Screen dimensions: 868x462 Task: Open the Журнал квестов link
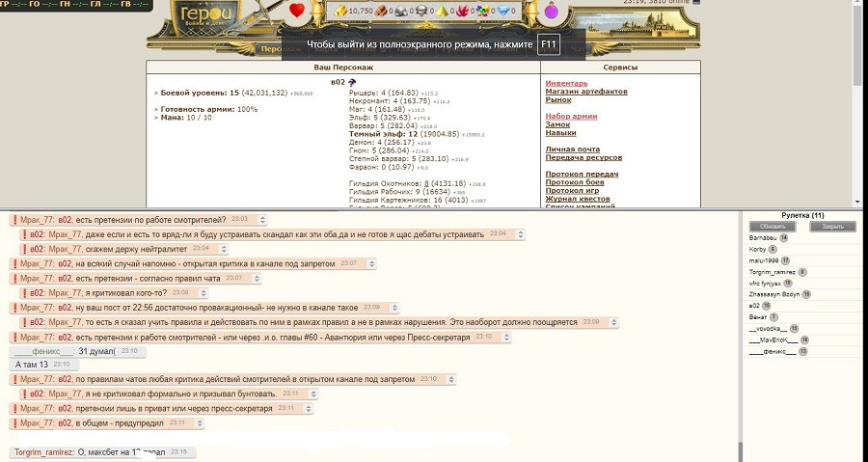tap(578, 199)
